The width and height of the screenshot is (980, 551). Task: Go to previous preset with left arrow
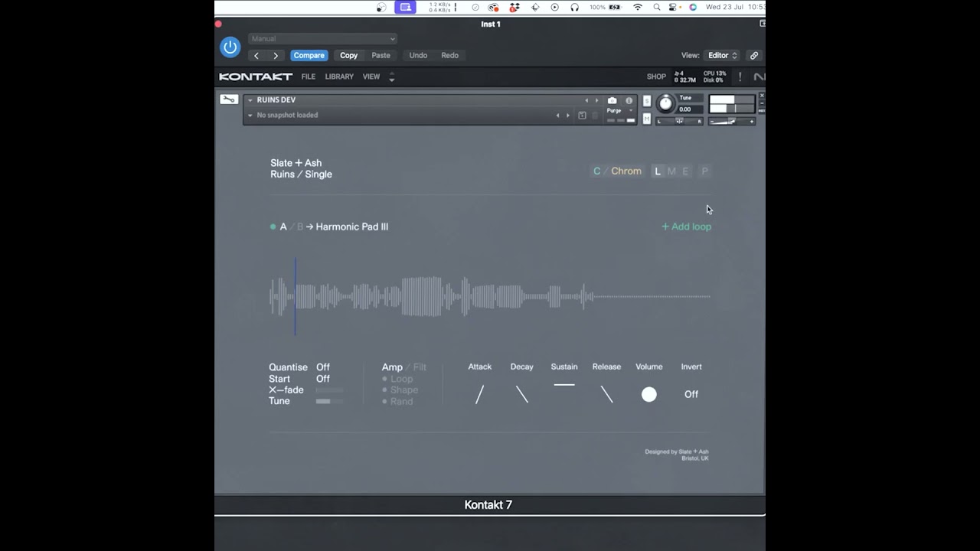[x=256, y=55]
